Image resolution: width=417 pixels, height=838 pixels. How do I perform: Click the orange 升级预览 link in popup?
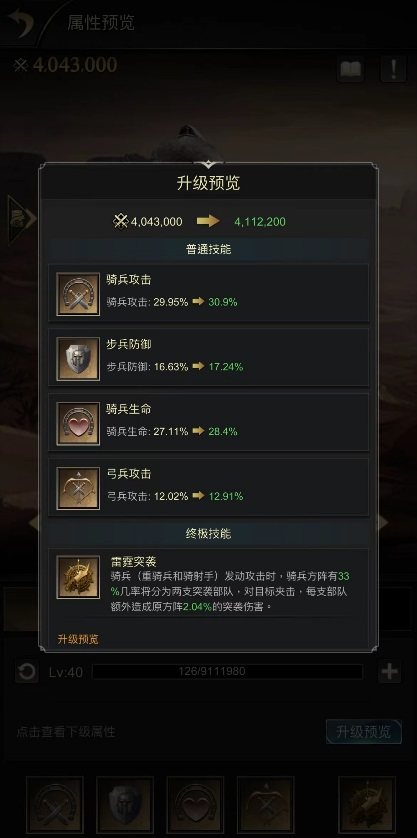[x=78, y=639]
